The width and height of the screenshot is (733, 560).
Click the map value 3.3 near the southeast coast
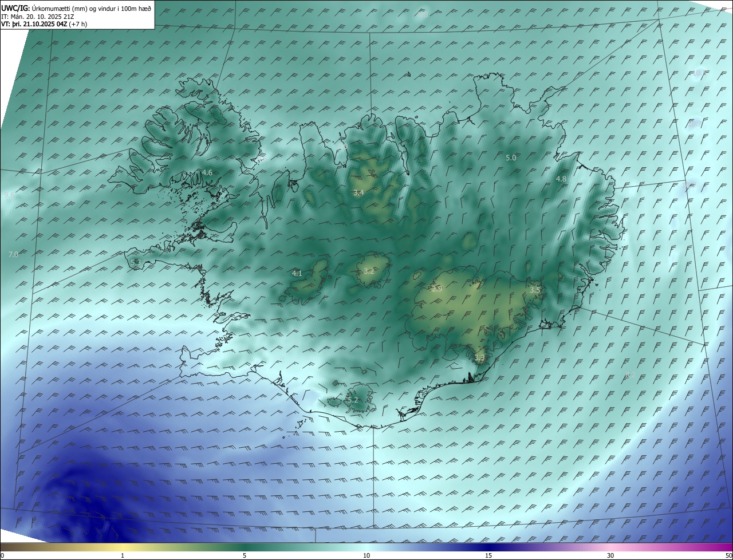(479, 358)
